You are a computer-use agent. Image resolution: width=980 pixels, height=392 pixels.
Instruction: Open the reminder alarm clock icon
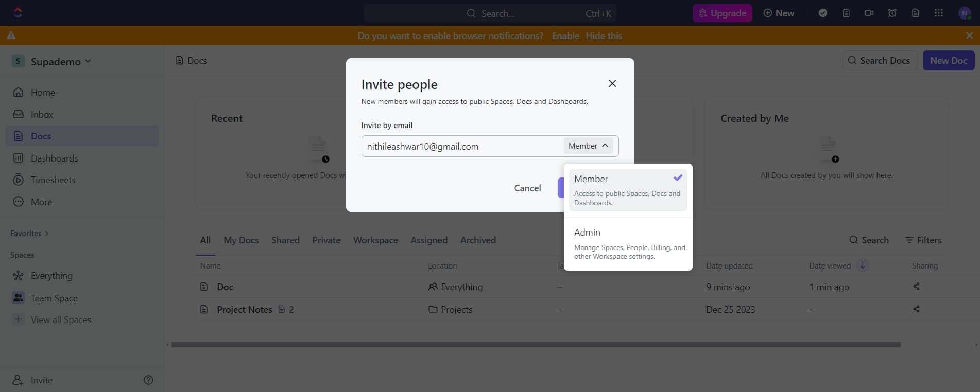click(892, 13)
